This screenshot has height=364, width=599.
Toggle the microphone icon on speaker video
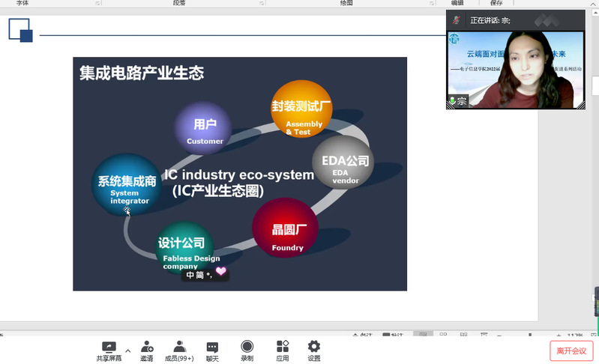(452, 101)
